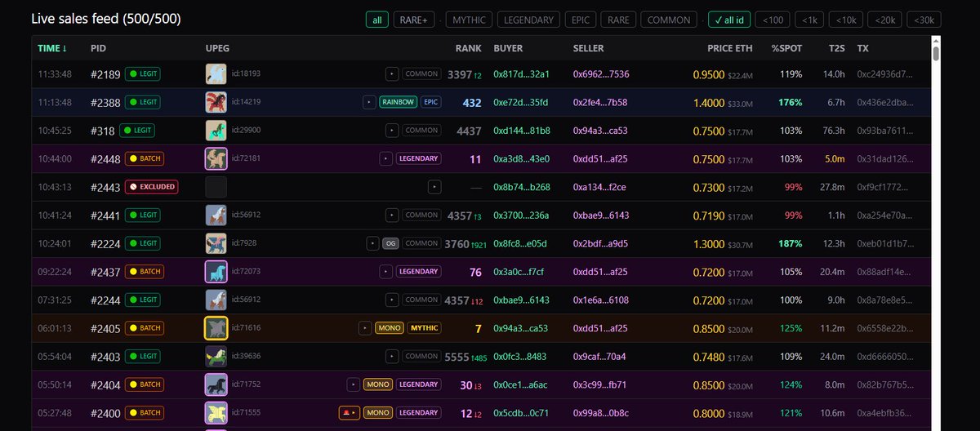980x431 pixels.
Task: Sort by the %SPOT column header
Action: point(787,48)
